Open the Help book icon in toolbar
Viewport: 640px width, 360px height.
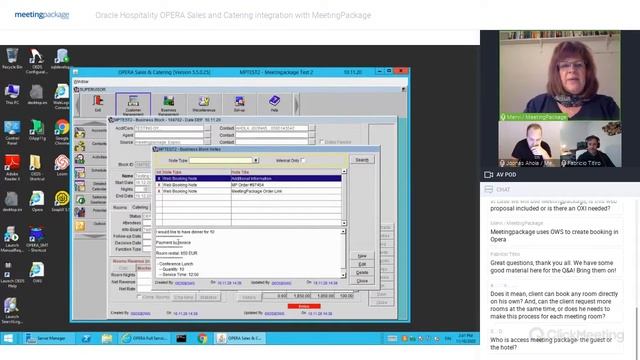click(x=274, y=104)
